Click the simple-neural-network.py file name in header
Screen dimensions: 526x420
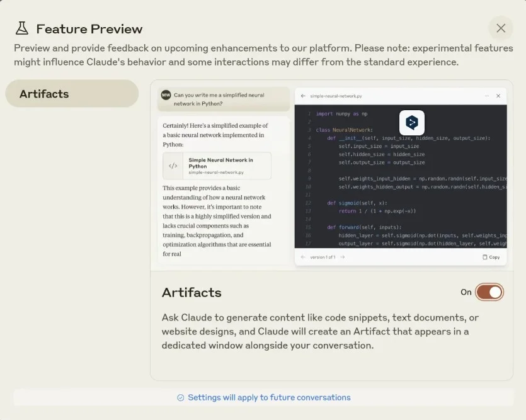336,96
